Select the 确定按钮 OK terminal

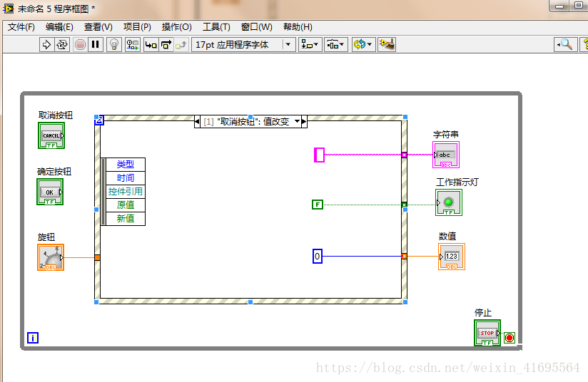[x=50, y=192]
